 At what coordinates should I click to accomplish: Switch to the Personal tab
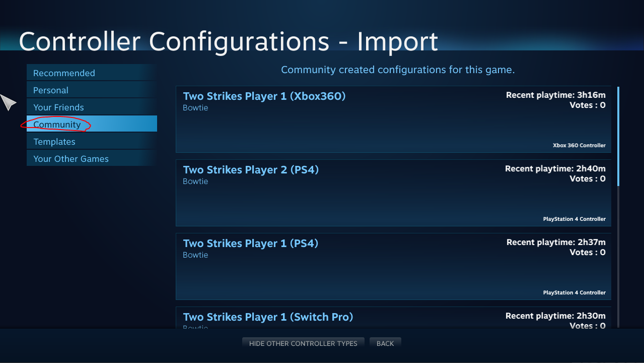[x=51, y=90]
